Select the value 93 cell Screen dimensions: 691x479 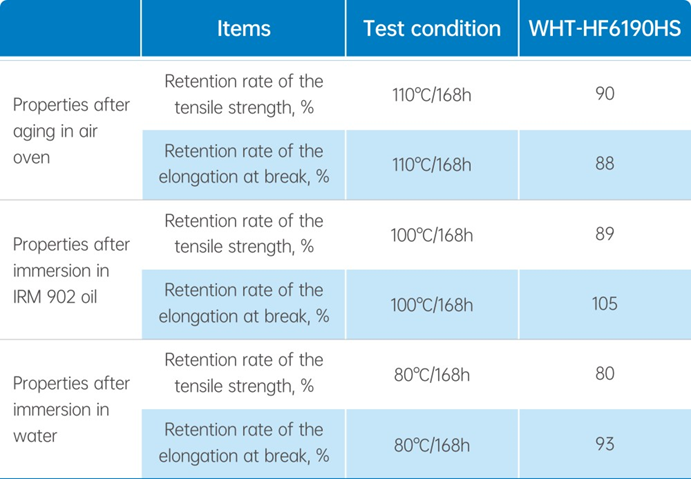click(x=604, y=443)
